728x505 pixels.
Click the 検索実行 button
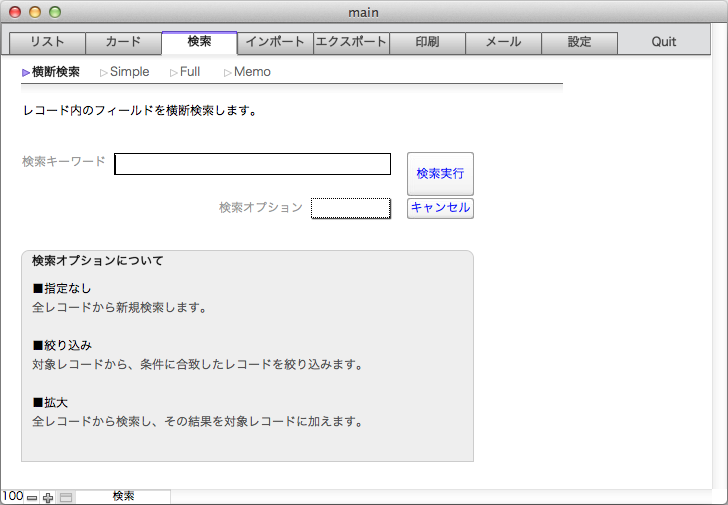[440, 173]
